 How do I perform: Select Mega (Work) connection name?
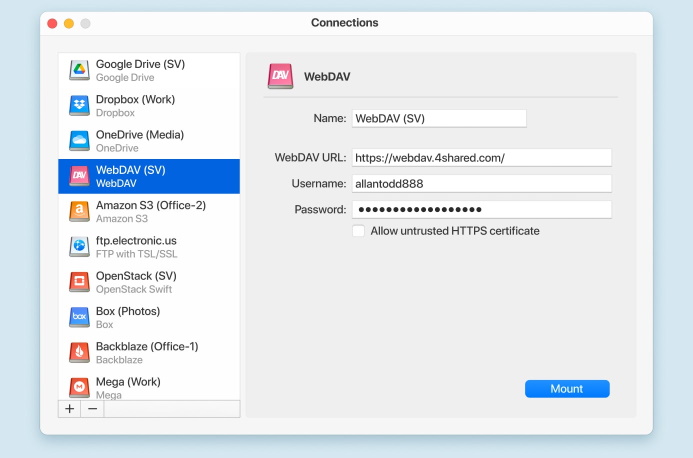click(x=128, y=382)
